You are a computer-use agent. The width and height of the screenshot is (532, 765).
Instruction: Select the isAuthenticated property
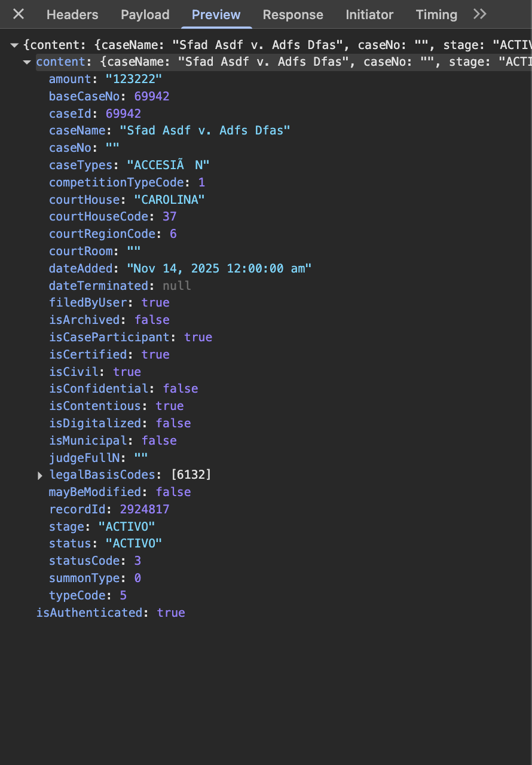pyautogui.click(x=90, y=613)
